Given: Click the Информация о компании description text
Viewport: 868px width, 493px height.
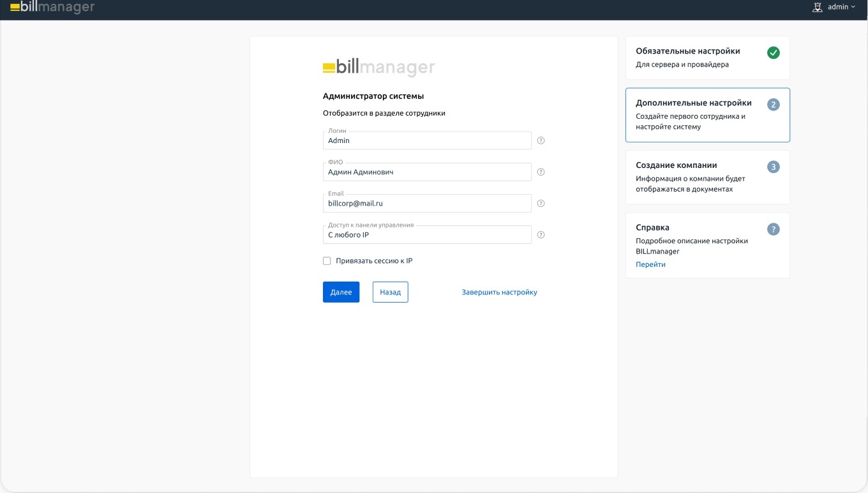Looking at the screenshot, I should (x=691, y=184).
